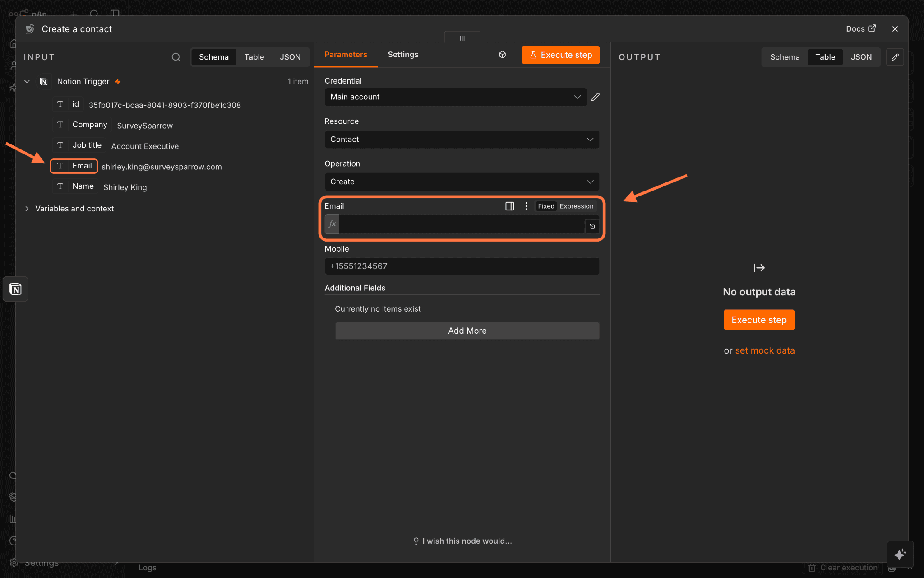Image resolution: width=924 pixels, height=578 pixels.
Task: Click the lightbulb I wish this node would link
Action: [x=462, y=541]
